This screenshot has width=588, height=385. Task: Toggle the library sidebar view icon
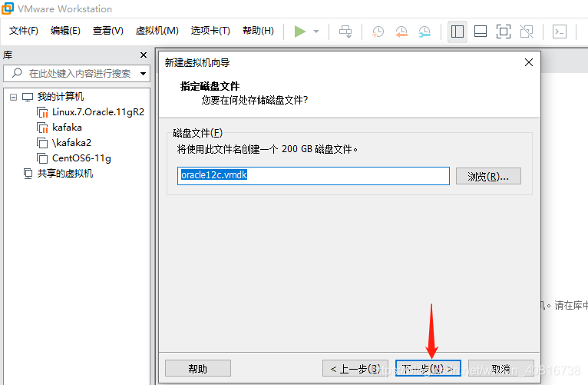pyautogui.click(x=458, y=32)
